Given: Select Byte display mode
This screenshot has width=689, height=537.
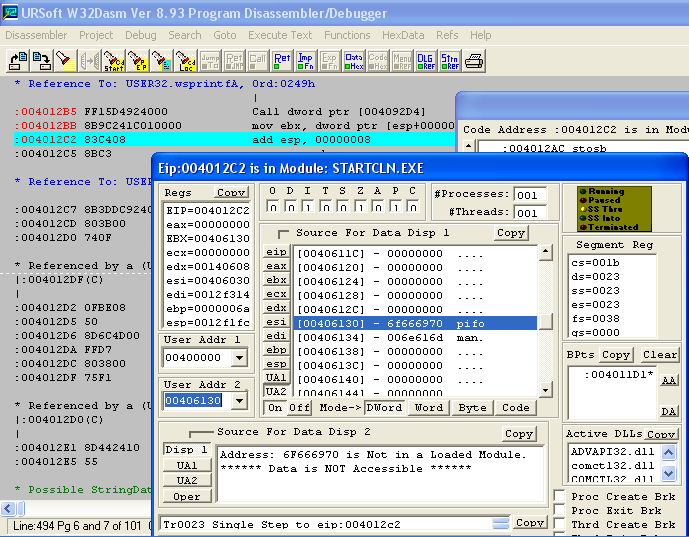Looking at the screenshot, I should pyautogui.click(x=472, y=408).
